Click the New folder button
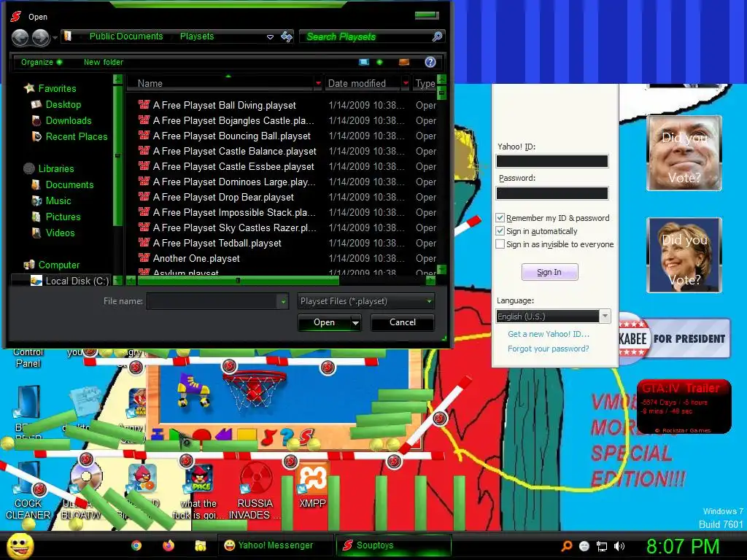The width and height of the screenshot is (747, 560). (104, 62)
